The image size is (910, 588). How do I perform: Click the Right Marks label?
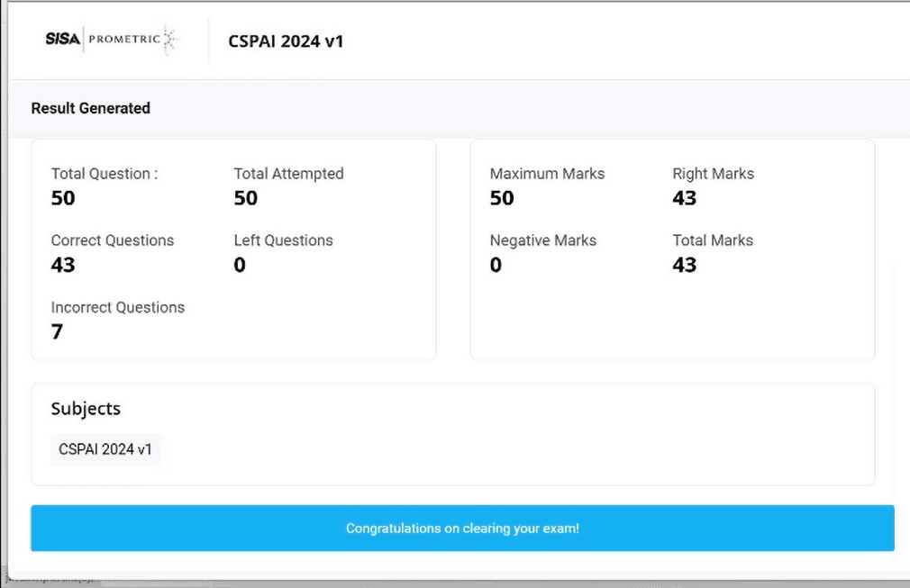(x=713, y=174)
